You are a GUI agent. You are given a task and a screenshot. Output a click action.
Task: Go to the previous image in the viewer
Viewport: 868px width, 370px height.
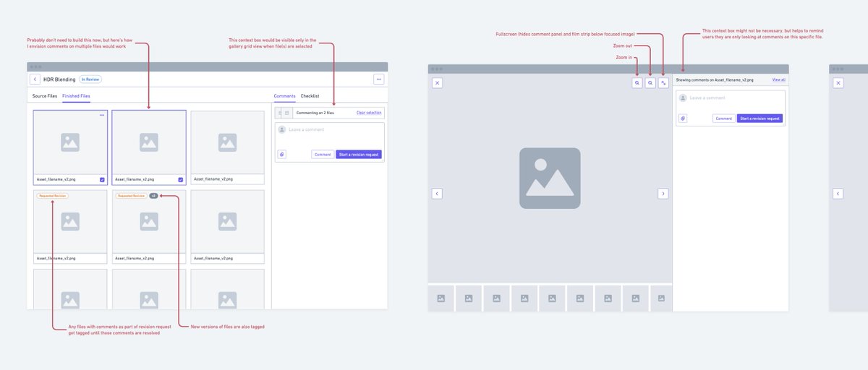pos(437,193)
